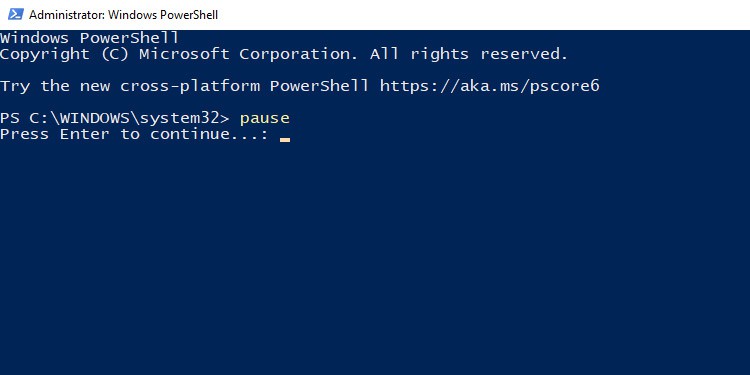Click the word "Microsoft" in the console
This screenshot has width=750, height=375.
point(184,54)
